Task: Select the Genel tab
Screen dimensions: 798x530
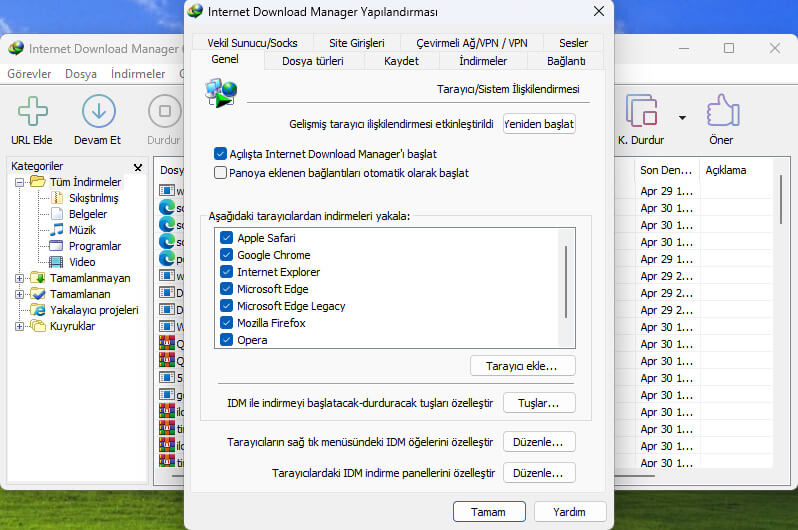Action: 225,59
